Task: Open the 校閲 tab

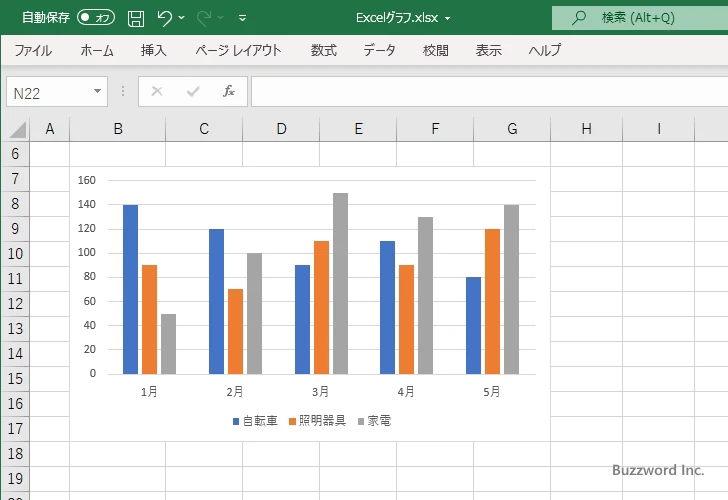Action: point(436,50)
